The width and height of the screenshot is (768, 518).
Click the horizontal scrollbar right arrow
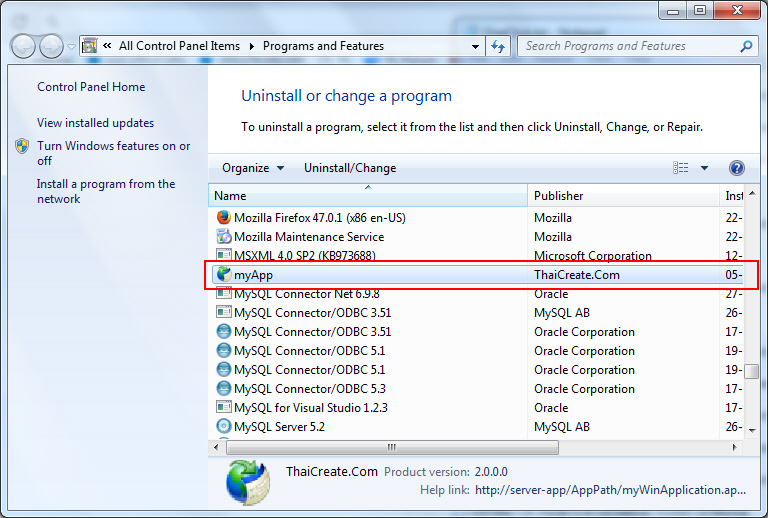tap(734, 447)
